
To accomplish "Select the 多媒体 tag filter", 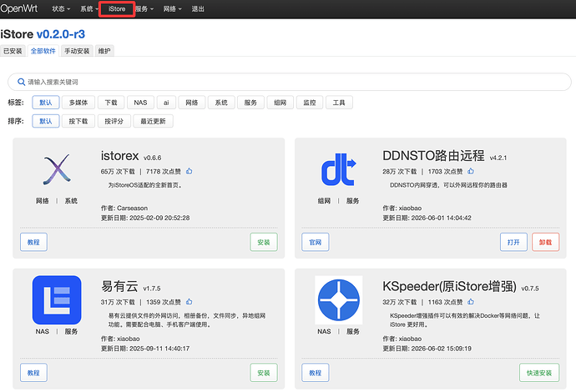I will (x=78, y=103).
